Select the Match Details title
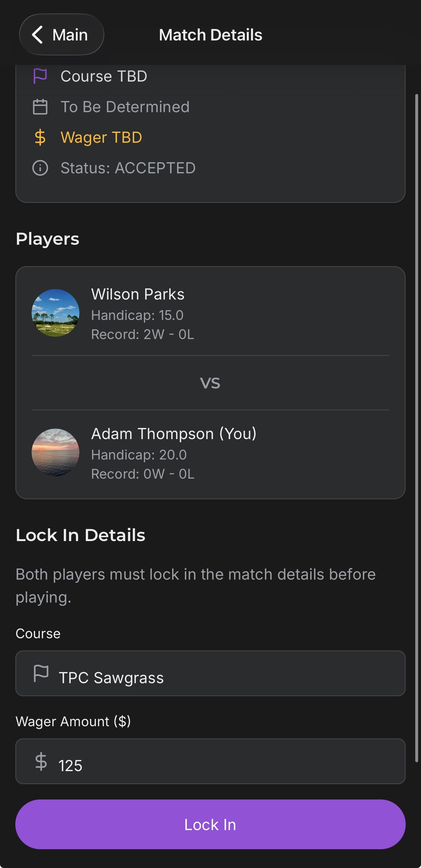 (211, 35)
